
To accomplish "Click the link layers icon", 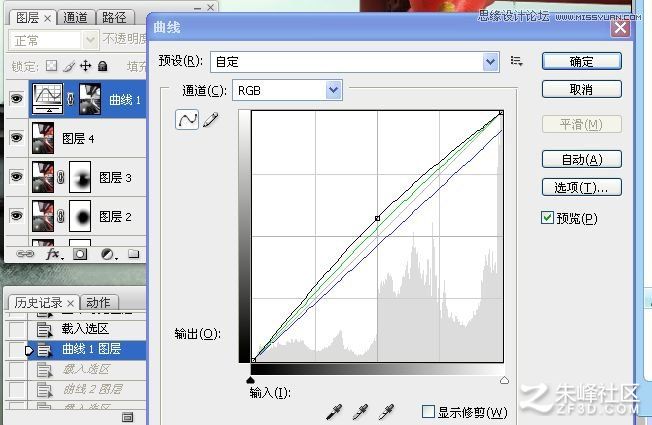I will point(25,253).
